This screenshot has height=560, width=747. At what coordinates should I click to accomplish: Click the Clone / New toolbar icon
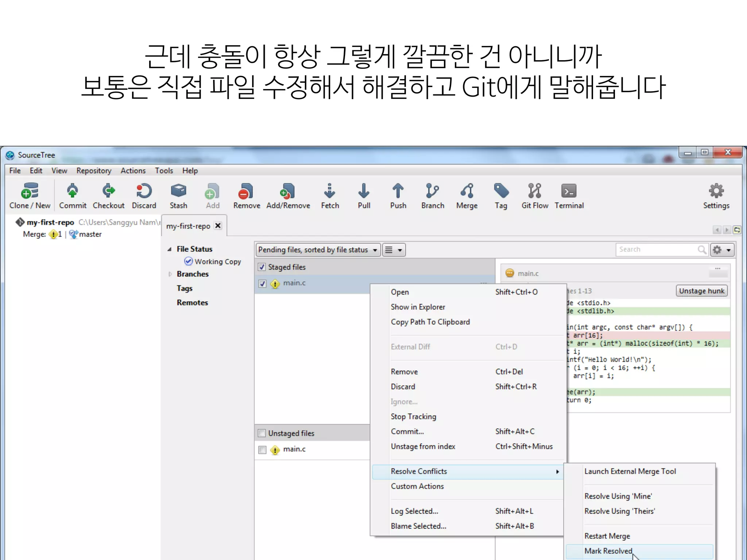[30, 191]
